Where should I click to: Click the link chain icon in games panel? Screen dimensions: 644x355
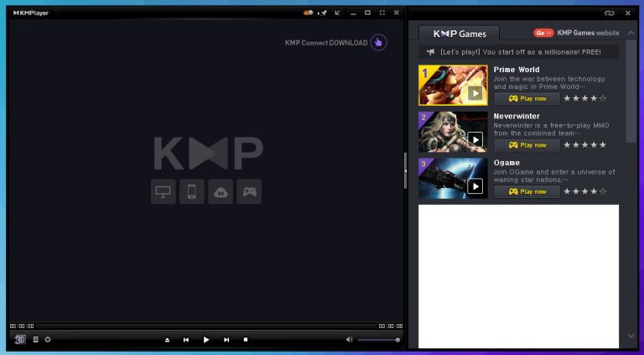tap(609, 13)
